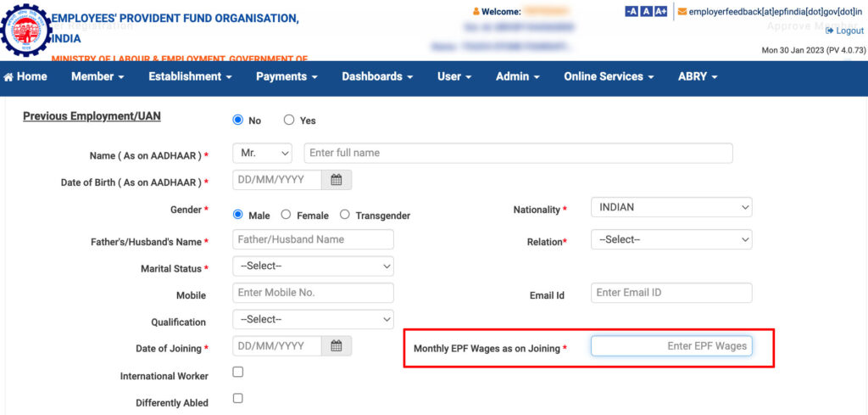Click the Enter Email ID field

pyautogui.click(x=671, y=293)
